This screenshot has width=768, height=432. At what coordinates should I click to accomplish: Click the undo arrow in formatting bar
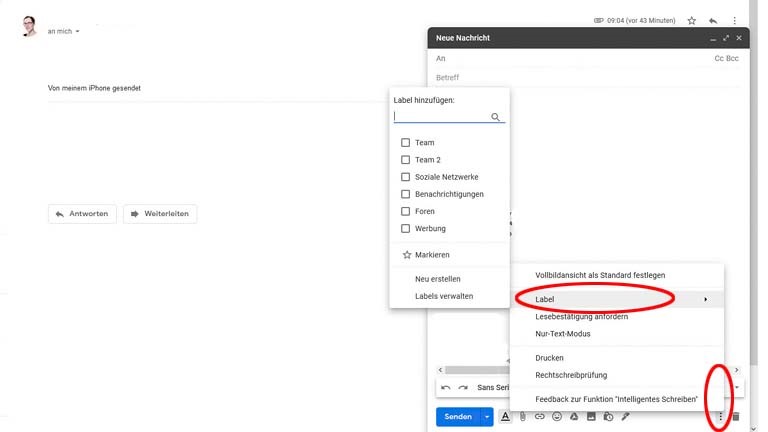(x=446, y=387)
